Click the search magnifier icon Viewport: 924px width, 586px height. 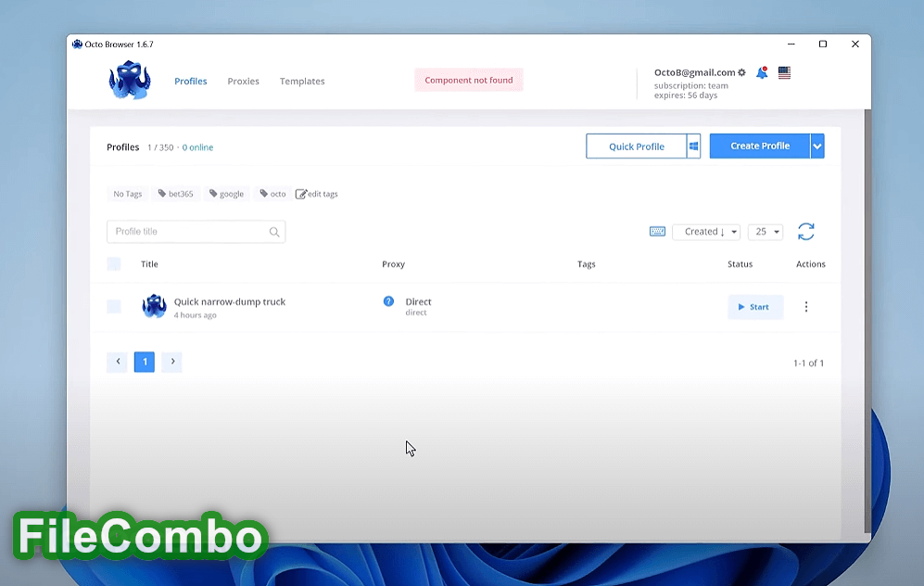[x=274, y=233]
